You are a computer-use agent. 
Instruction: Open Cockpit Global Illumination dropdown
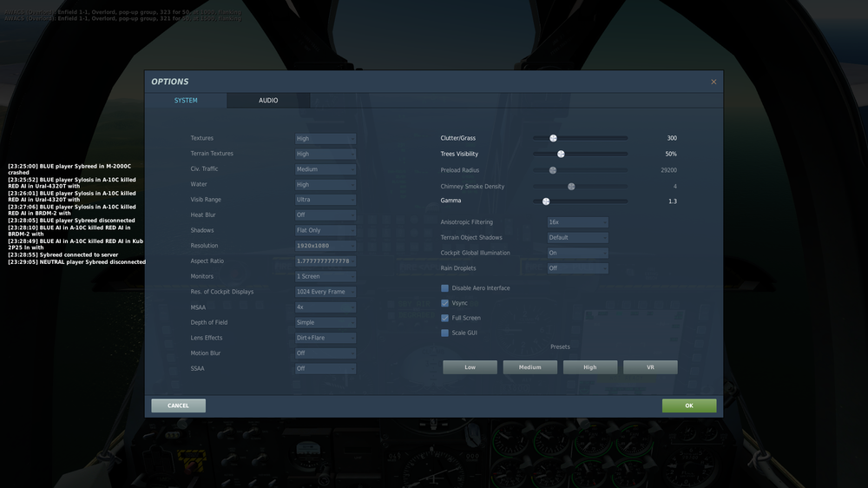pyautogui.click(x=577, y=253)
